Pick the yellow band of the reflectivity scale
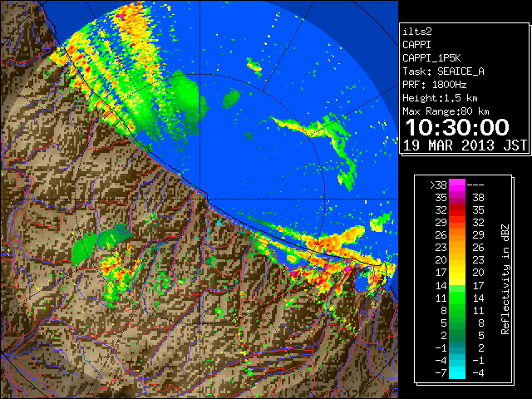This screenshot has width=532, height=399. pyautogui.click(x=457, y=273)
